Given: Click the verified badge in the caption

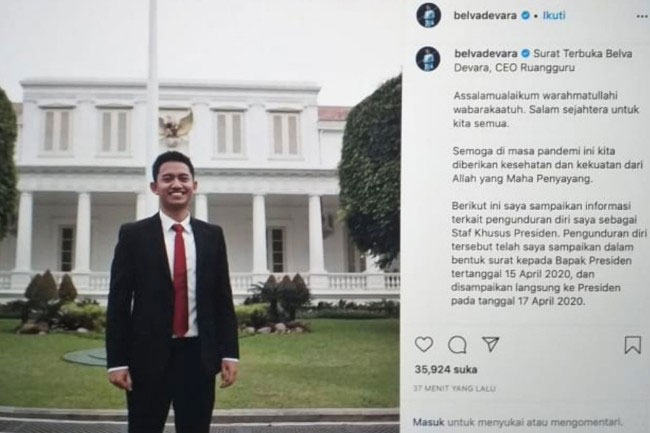Looking at the screenshot, I should (x=525, y=53).
